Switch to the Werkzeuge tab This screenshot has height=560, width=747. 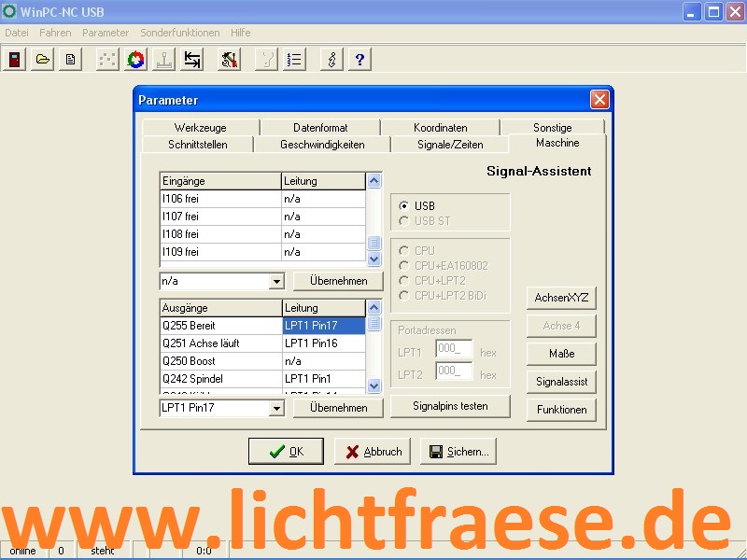click(x=201, y=128)
